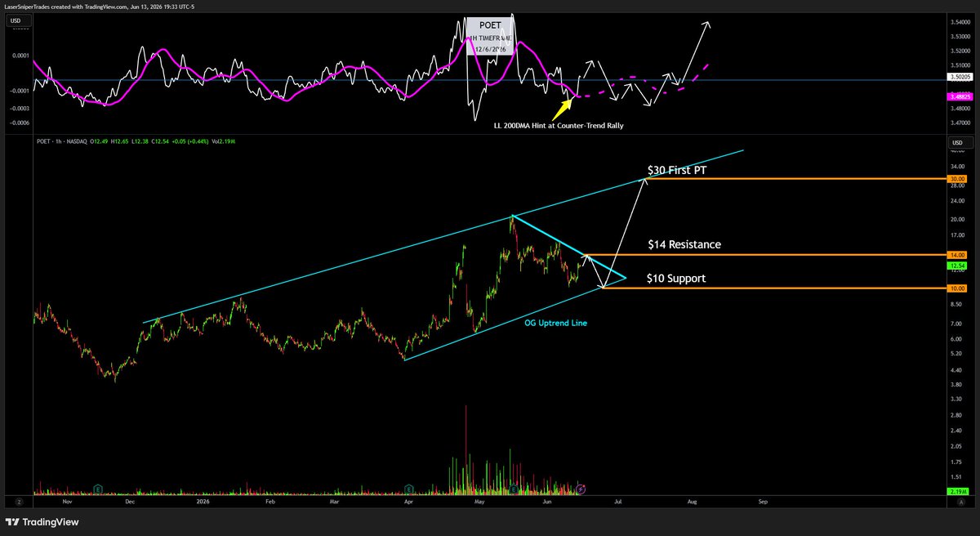980x536 pixels.
Task: Click the green 12.54 current price label
Action: pos(958,266)
